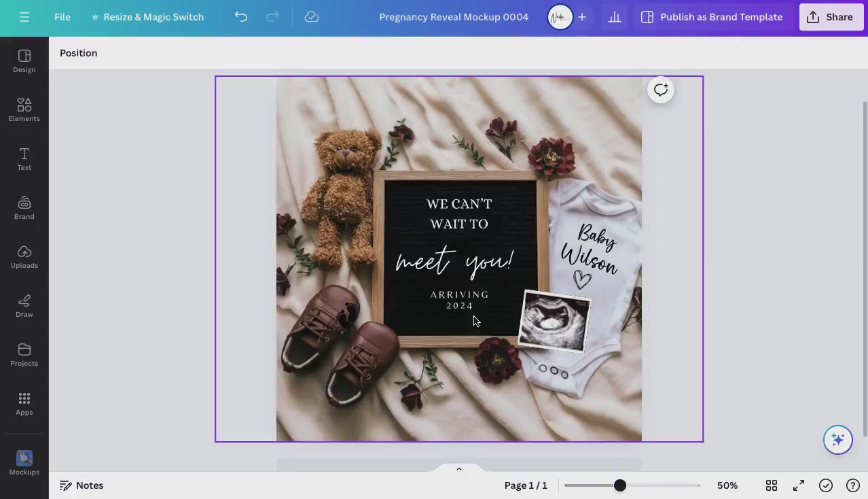
Task: Toggle fullscreen present mode
Action: click(799, 485)
